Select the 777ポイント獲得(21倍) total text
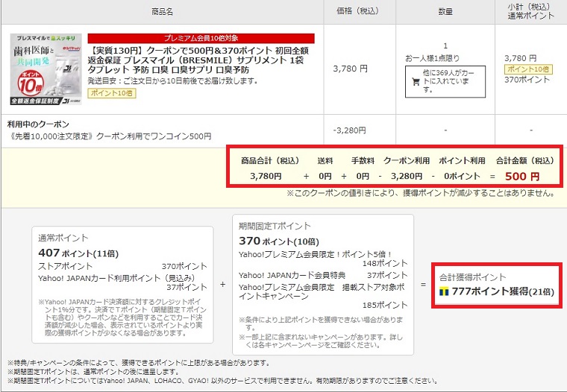 coord(503,291)
